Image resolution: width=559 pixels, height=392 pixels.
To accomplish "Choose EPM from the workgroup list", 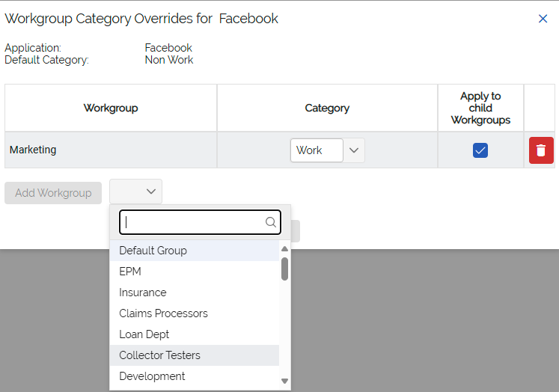I will (x=130, y=272).
